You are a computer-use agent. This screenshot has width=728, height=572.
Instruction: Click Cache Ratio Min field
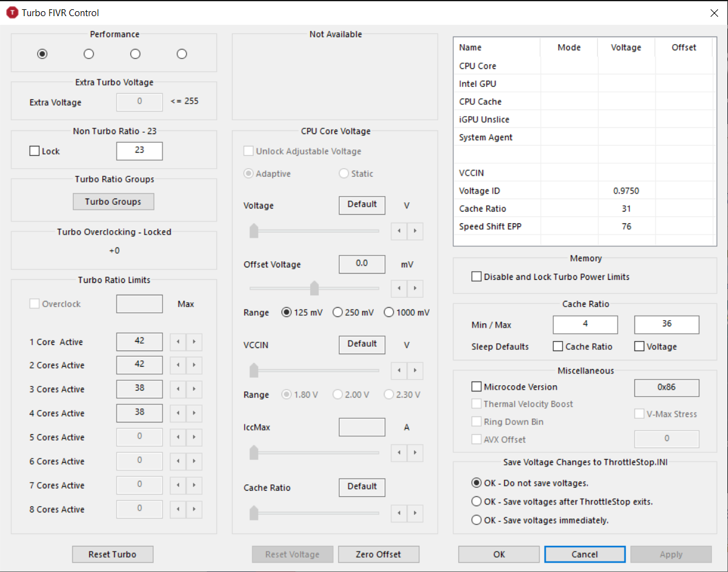coord(585,324)
